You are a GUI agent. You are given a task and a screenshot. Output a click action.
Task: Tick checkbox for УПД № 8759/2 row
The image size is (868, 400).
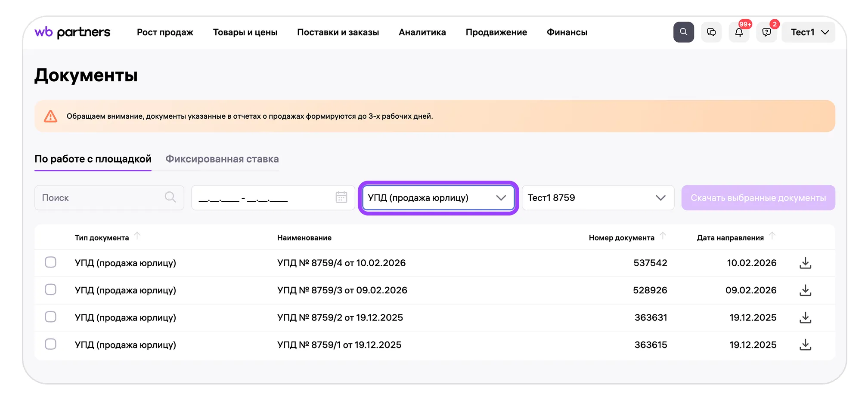pyautogui.click(x=51, y=317)
